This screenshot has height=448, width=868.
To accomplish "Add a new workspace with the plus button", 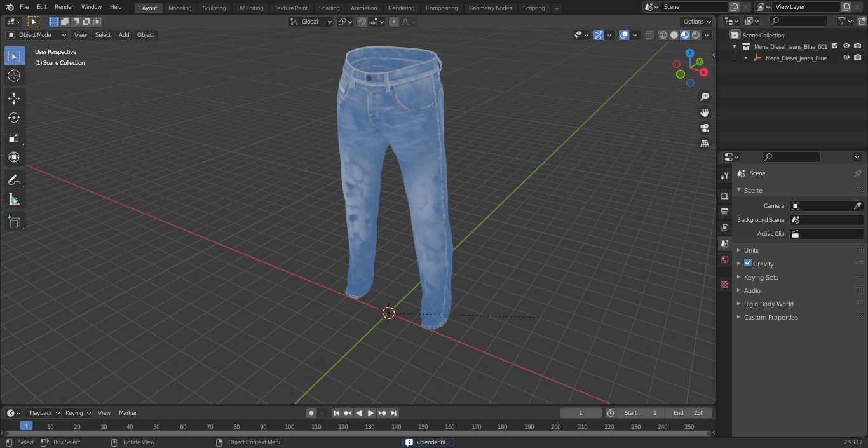I will (x=557, y=8).
